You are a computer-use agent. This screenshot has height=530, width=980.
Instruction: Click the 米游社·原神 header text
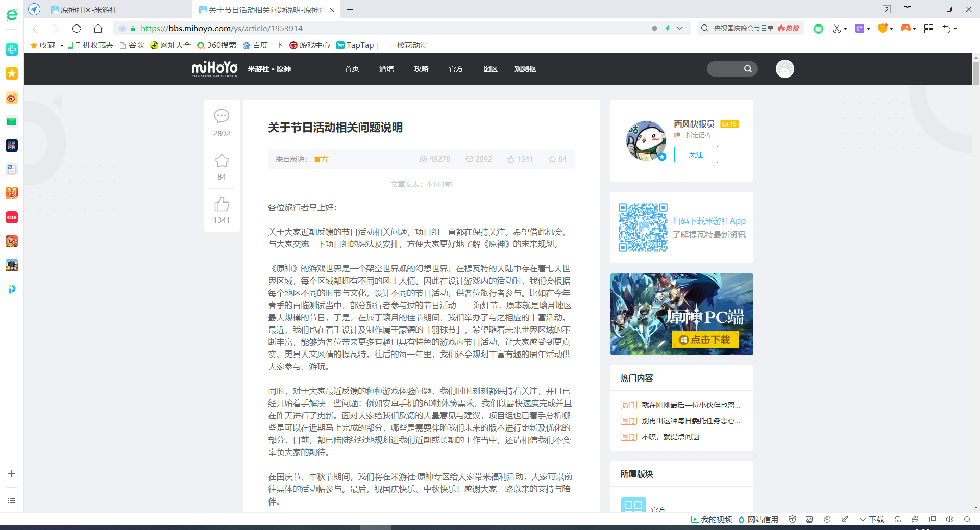click(269, 69)
